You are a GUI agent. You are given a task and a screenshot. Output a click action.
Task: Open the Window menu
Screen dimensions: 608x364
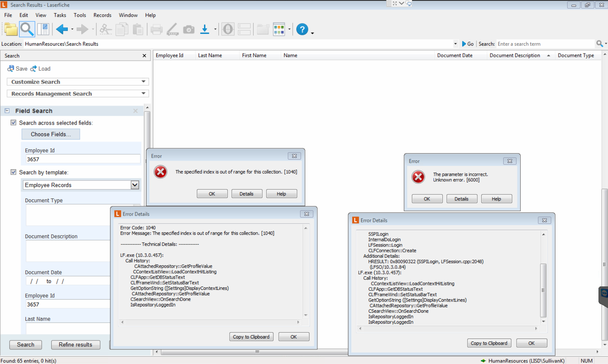coord(128,15)
